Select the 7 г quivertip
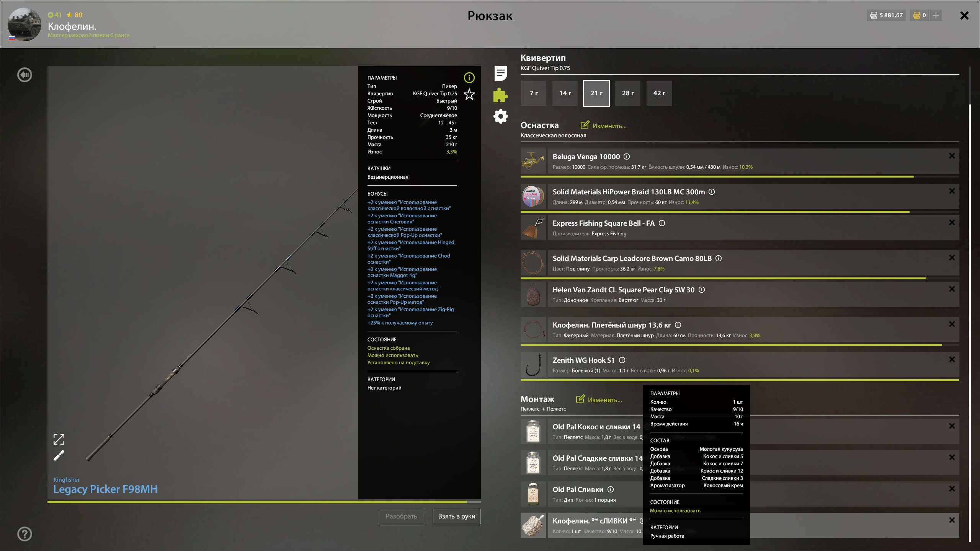The height and width of the screenshot is (551, 980). click(534, 93)
